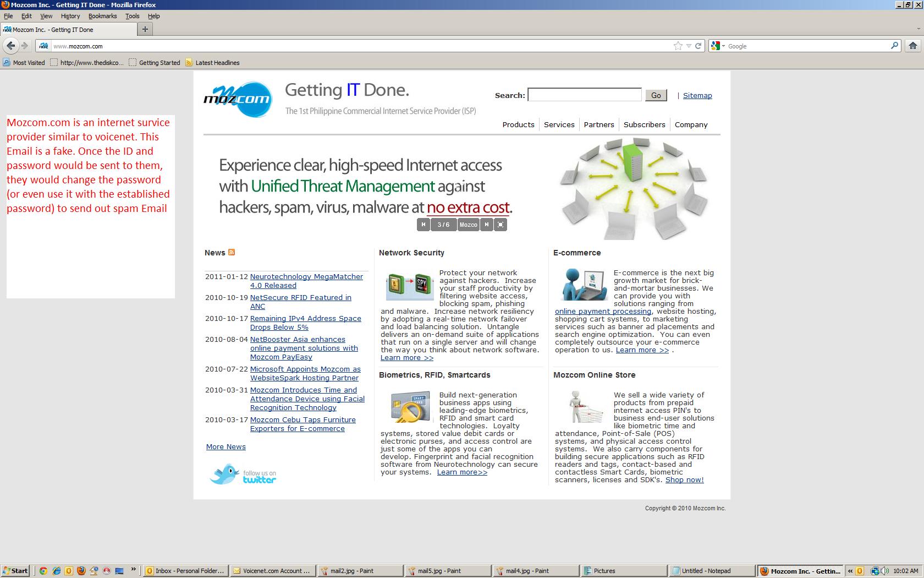Launch Google Chrome from quick launch
The image size is (924, 578).
click(43, 571)
